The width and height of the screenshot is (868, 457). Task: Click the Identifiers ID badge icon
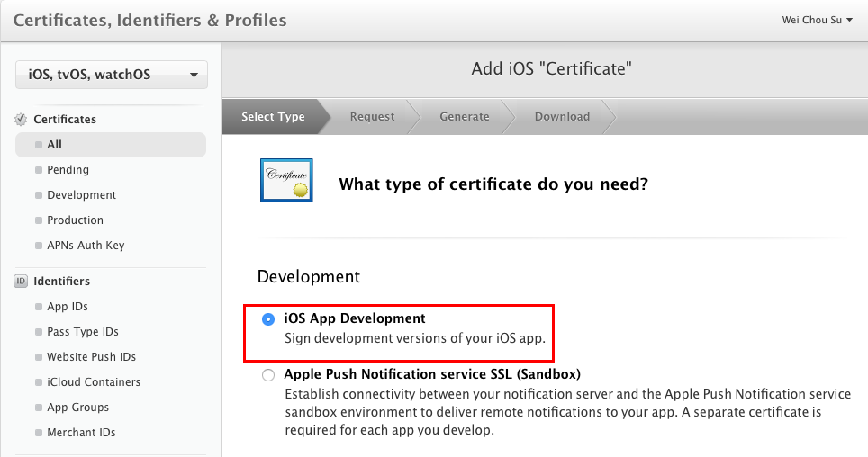22,282
